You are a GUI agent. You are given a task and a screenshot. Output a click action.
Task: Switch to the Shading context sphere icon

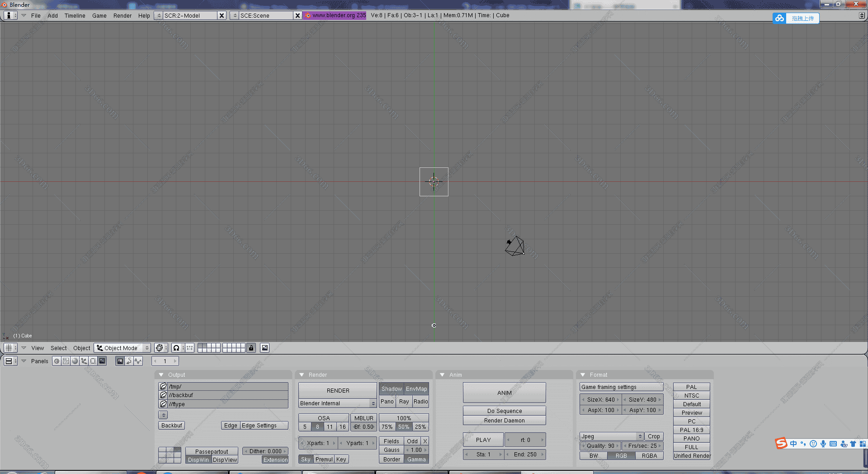click(x=75, y=361)
